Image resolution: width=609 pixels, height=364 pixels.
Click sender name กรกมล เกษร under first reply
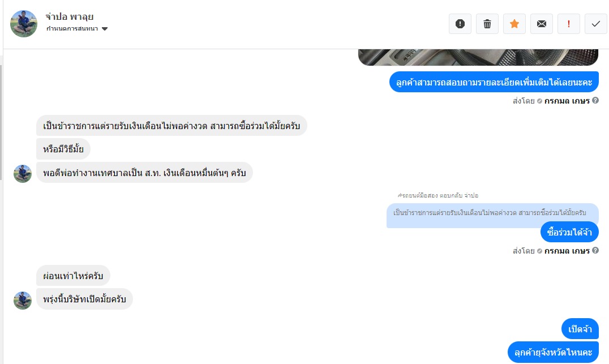point(567,101)
